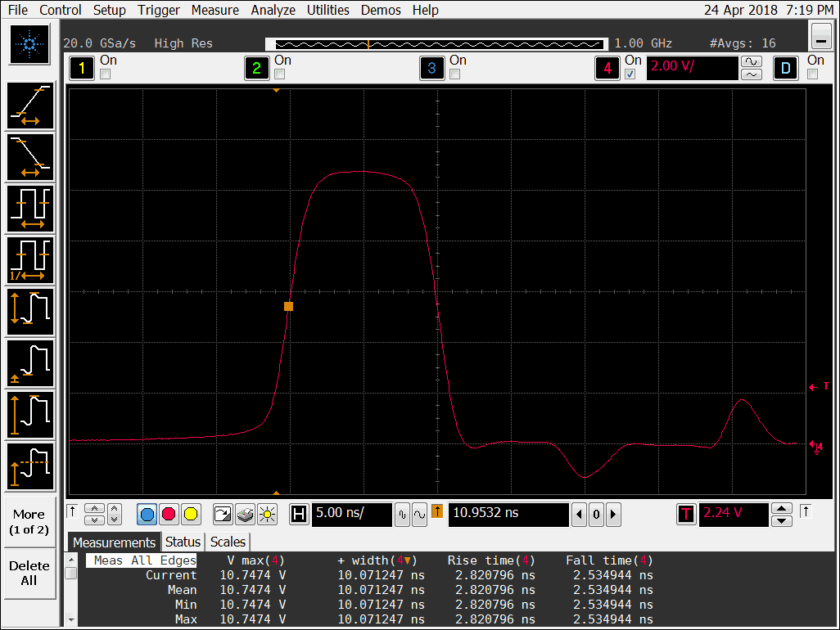Select the Meas All Edges label
The image size is (840, 630).
click(142, 560)
